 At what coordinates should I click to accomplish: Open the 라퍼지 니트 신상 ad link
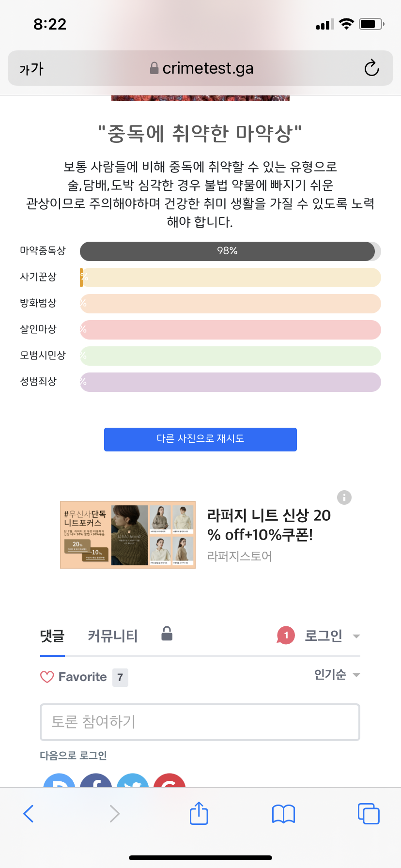coord(269,525)
